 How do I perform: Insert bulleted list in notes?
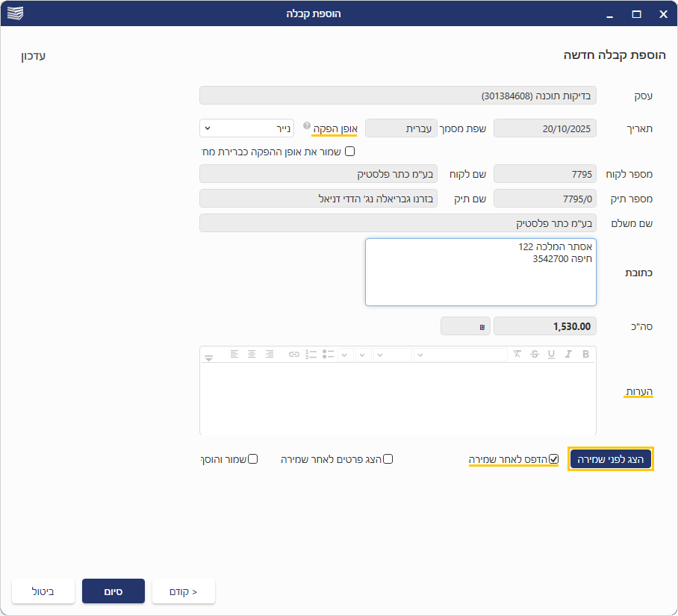pos(328,354)
